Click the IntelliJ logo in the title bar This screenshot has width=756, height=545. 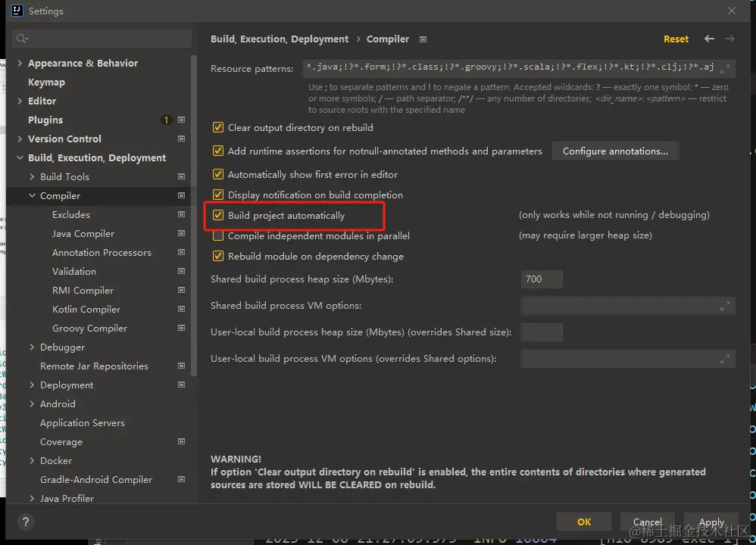tap(17, 11)
